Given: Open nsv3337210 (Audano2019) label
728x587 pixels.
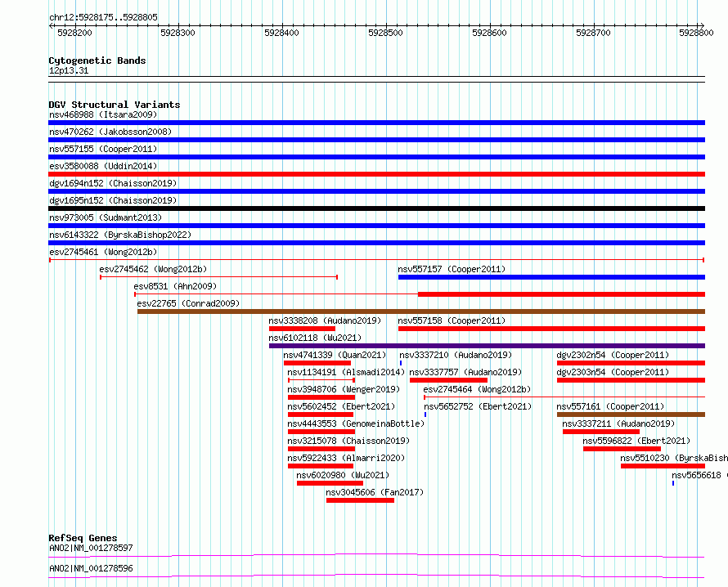Looking at the screenshot, I should coord(456,355).
